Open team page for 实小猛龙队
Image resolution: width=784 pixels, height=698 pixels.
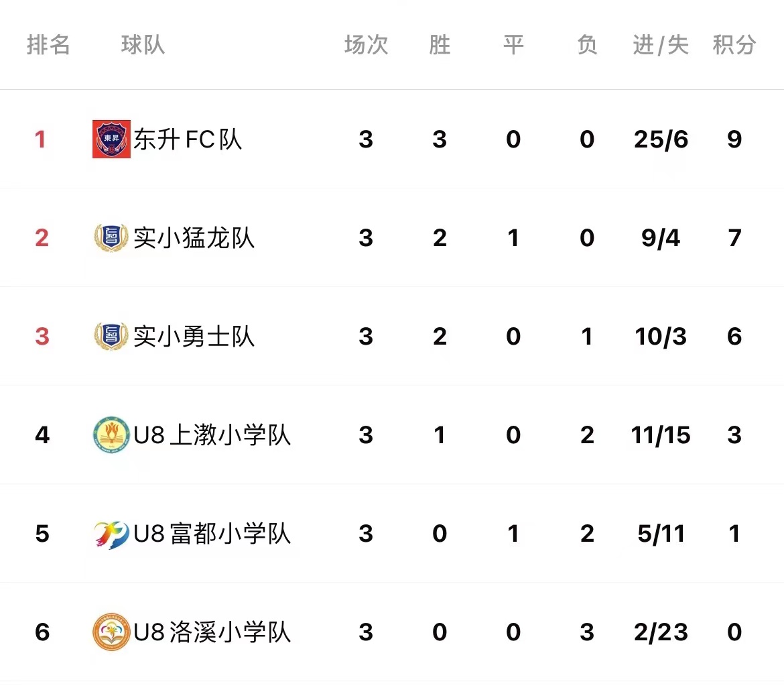click(x=194, y=237)
